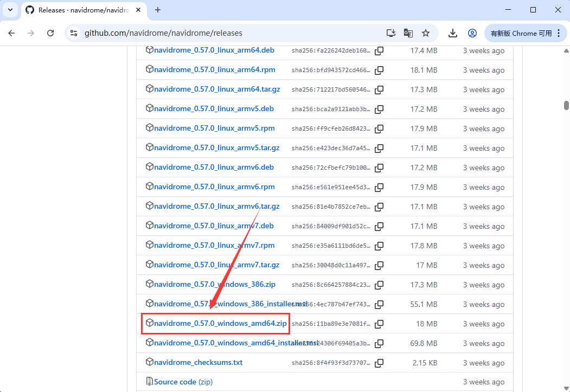The height and width of the screenshot is (392, 570).
Task: Click the vertical scrollbar thumb
Action: 566,105
